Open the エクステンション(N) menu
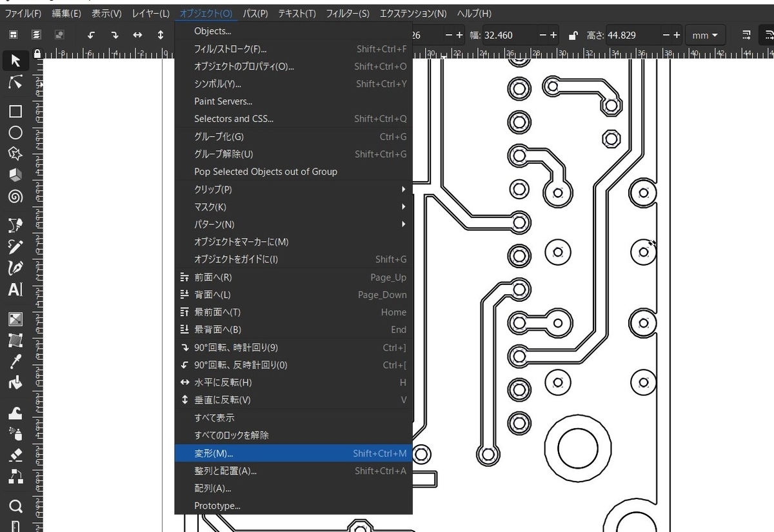Image resolution: width=774 pixels, height=532 pixels. tap(413, 13)
